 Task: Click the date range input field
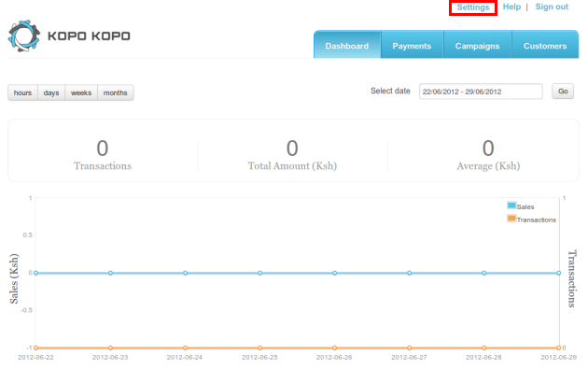pyautogui.click(x=480, y=92)
